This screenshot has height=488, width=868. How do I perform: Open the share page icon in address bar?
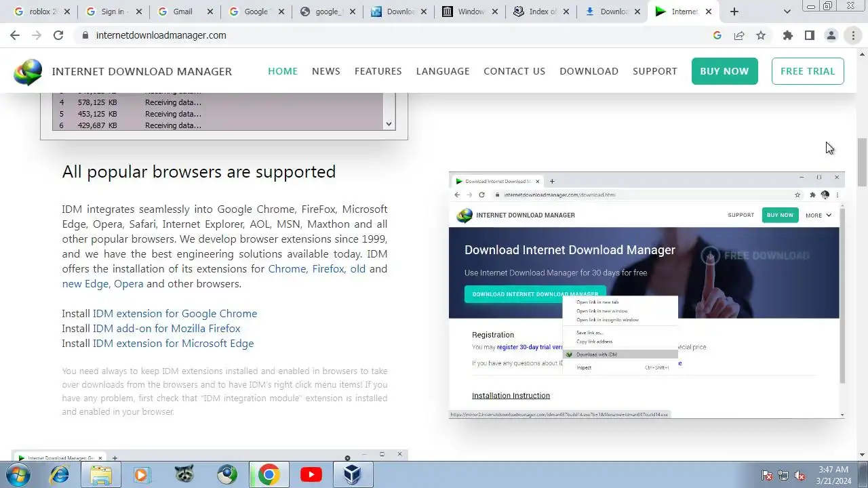point(739,35)
